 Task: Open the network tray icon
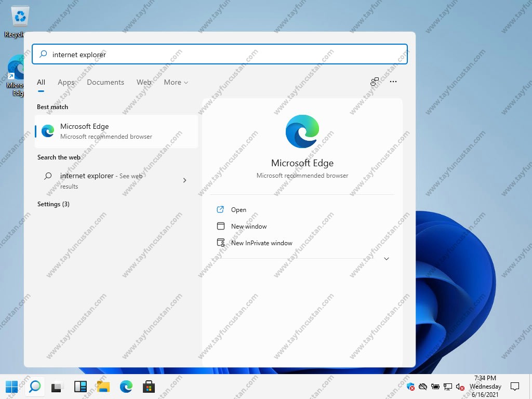tap(448, 387)
